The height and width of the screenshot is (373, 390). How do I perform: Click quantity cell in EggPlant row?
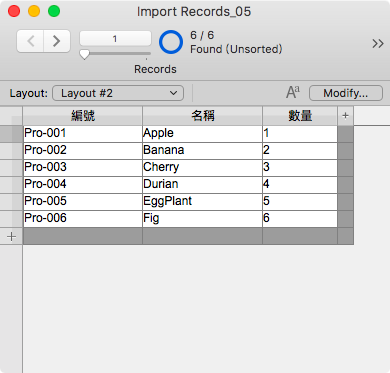coord(300,201)
